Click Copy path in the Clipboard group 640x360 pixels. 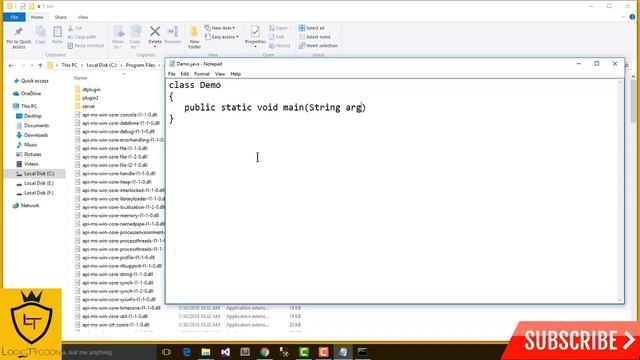(82, 37)
